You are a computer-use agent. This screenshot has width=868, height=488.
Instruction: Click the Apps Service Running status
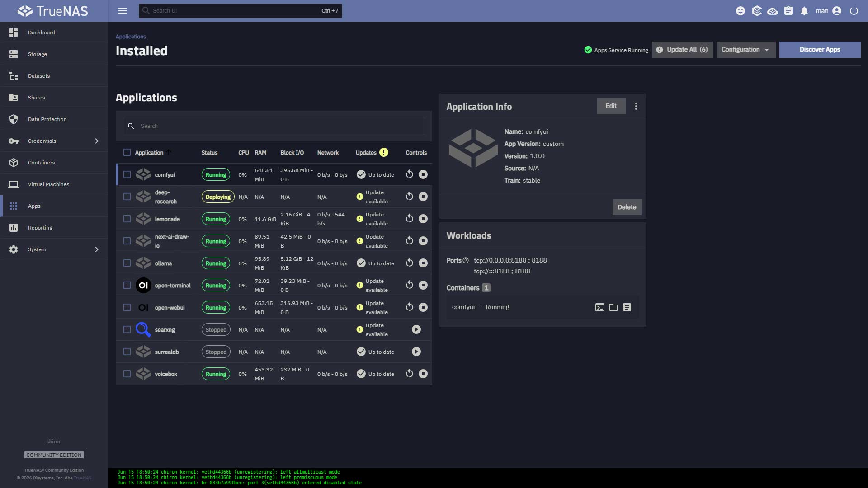pyautogui.click(x=616, y=50)
